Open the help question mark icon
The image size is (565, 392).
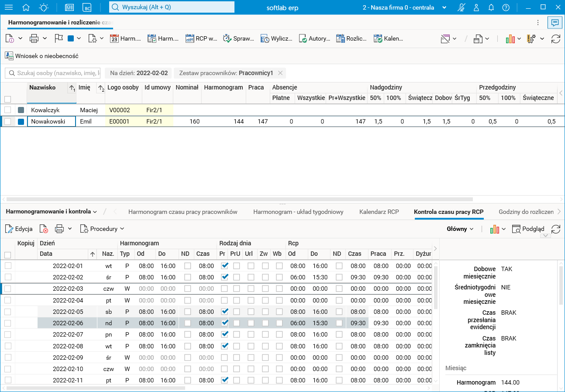click(x=506, y=7)
